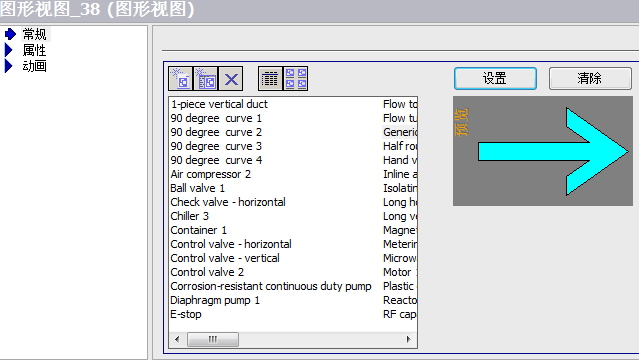Switch to list view icon
Screen dimensions: 639x360
[x=270, y=79]
